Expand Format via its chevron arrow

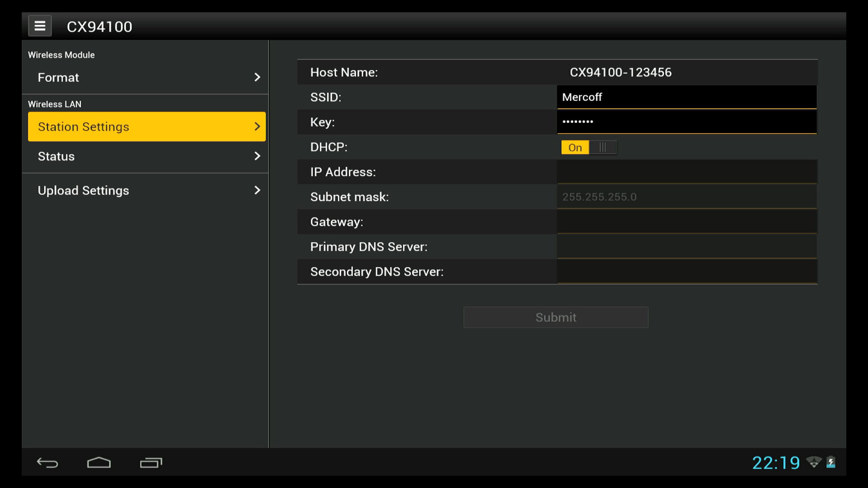point(257,77)
